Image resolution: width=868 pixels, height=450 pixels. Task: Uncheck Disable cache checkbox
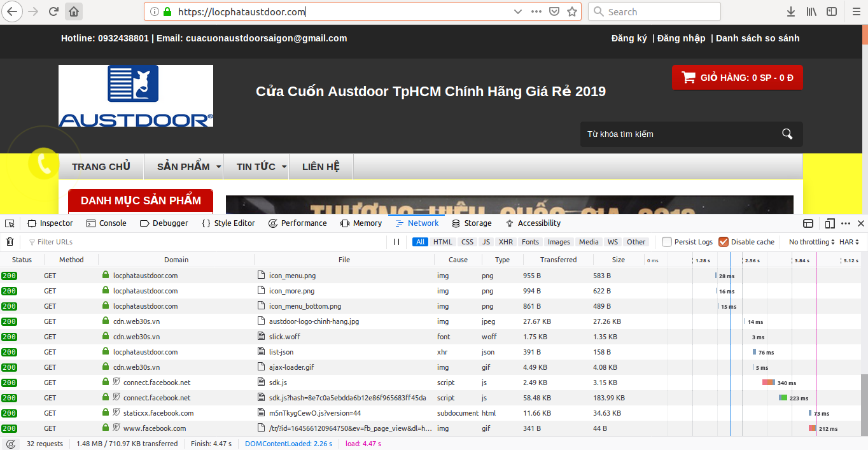[x=724, y=242]
